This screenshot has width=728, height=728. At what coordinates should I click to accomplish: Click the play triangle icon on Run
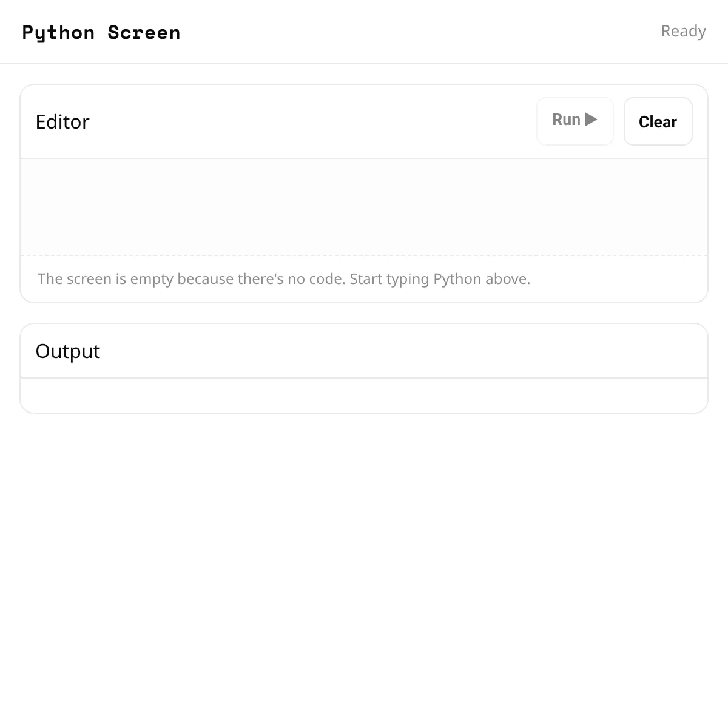(x=591, y=120)
